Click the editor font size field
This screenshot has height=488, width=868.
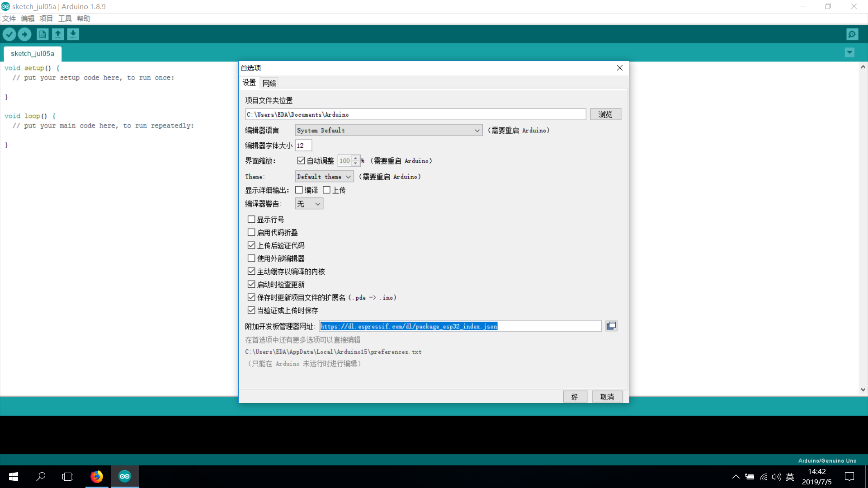coord(303,145)
